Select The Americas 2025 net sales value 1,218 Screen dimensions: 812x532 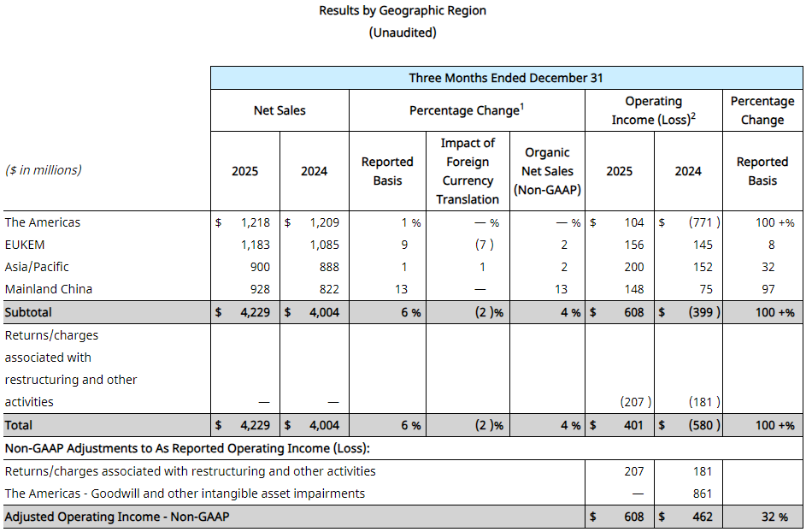click(255, 222)
